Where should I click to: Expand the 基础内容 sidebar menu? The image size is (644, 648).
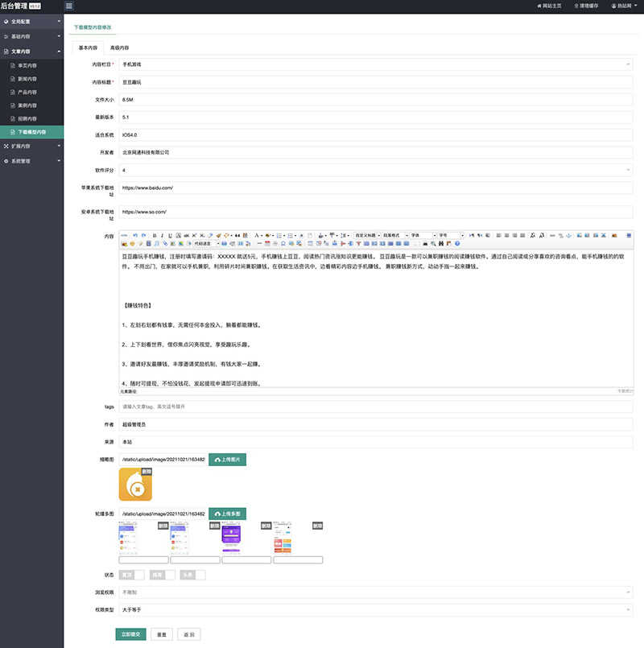click(x=32, y=36)
